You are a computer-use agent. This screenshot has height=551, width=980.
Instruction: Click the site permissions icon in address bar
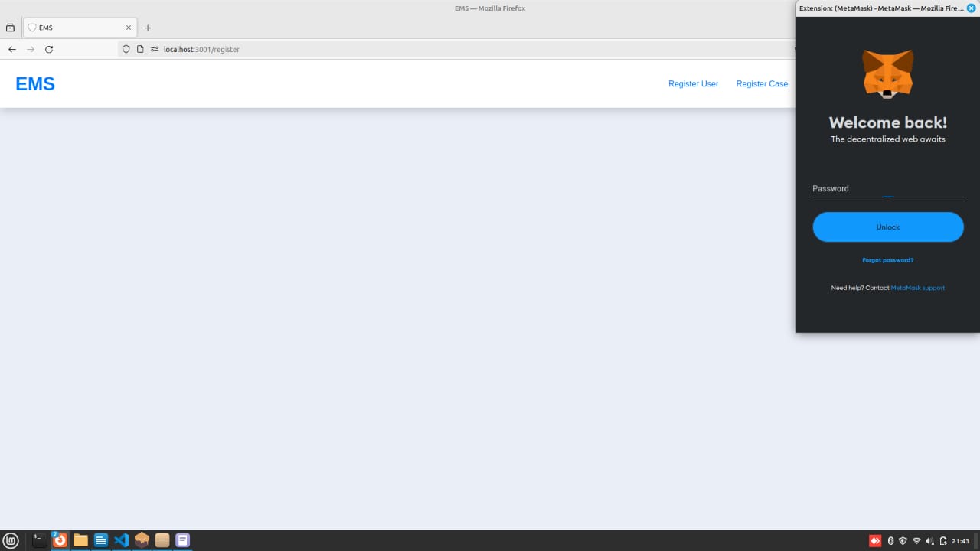click(x=155, y=49)
